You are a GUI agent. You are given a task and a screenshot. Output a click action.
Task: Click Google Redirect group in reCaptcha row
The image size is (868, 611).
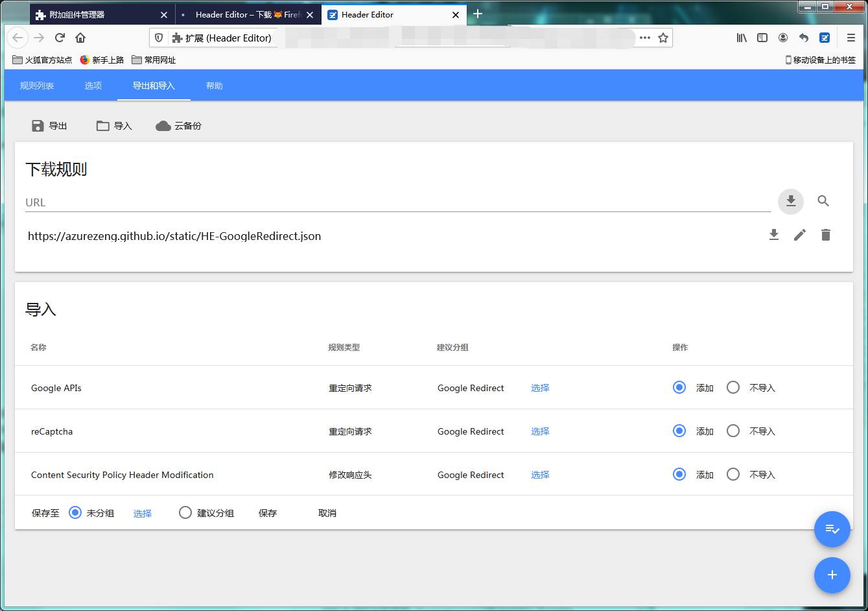coord(471,431)
